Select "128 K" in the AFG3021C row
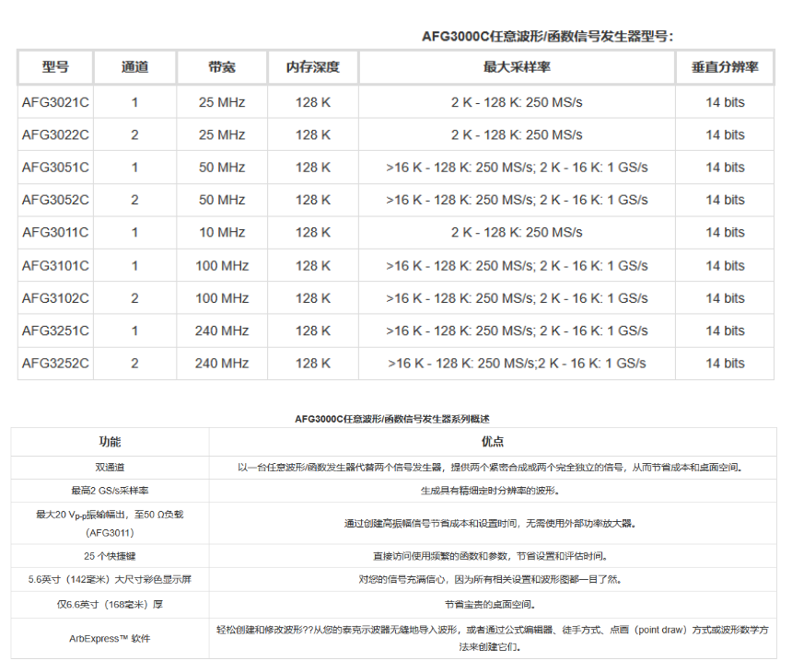This screenshot has width=792, height=672. pos(313,102)
